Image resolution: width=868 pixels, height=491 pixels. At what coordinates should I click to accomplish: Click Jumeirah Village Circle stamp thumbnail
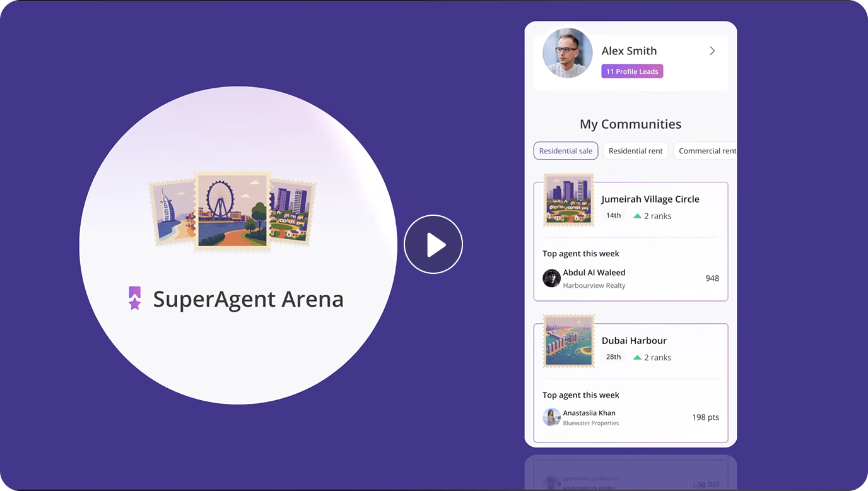(x=569, y=200)
